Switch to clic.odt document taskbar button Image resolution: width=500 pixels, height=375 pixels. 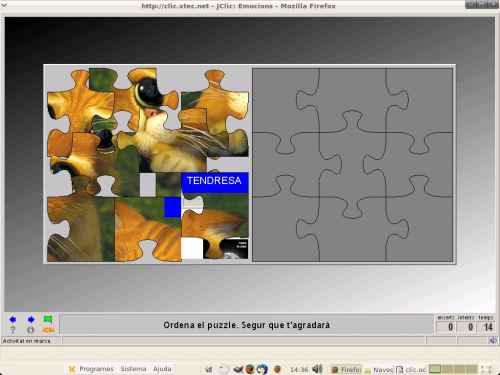click(x=411, y=369)
